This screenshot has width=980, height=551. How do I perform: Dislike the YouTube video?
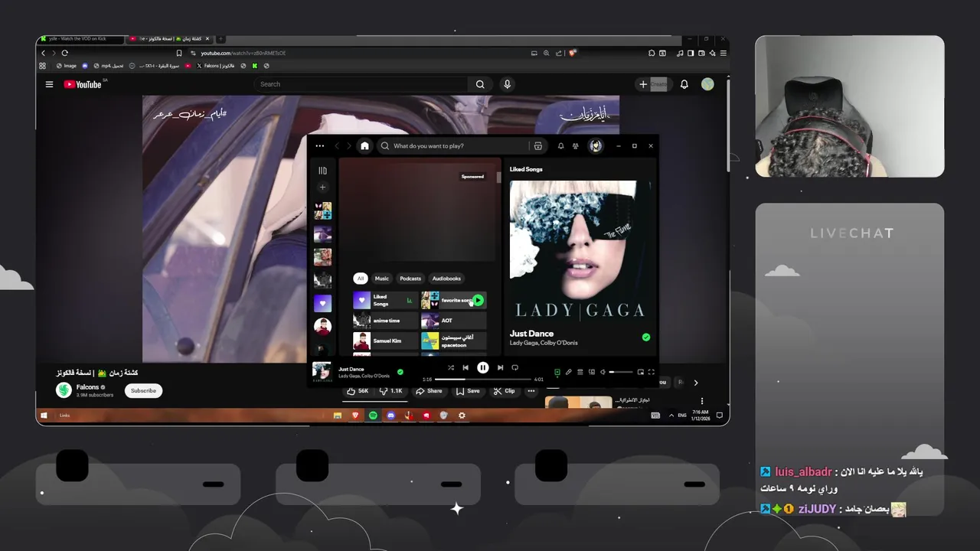pos(390,391)
